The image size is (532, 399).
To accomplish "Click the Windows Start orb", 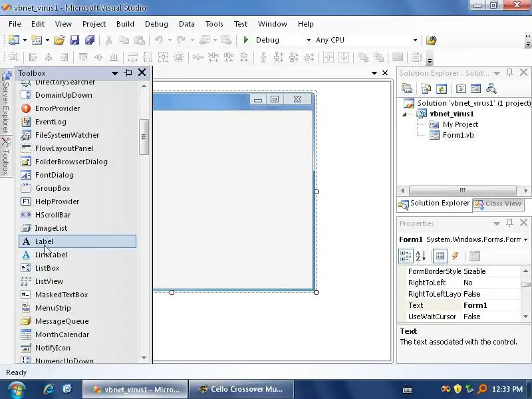I will point(16,390).
